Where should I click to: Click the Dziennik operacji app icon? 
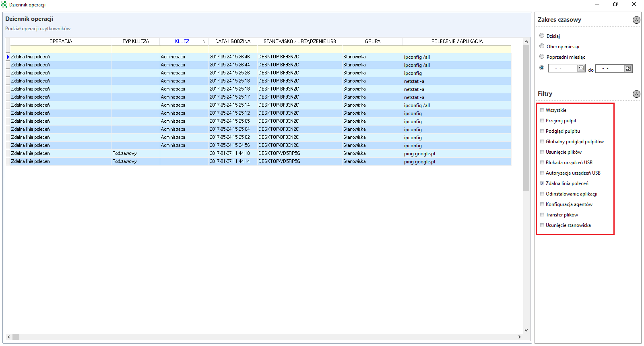(x=4, y=5)
